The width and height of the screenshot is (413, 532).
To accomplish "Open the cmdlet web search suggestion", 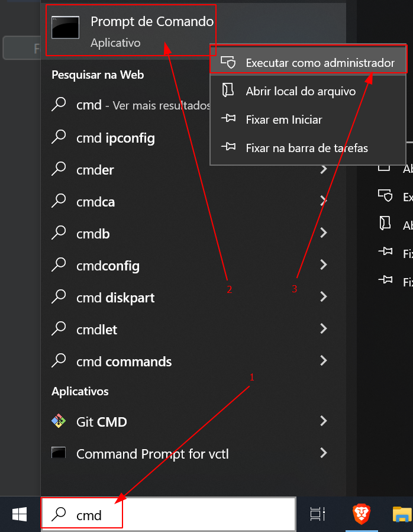I will (97, 330).
